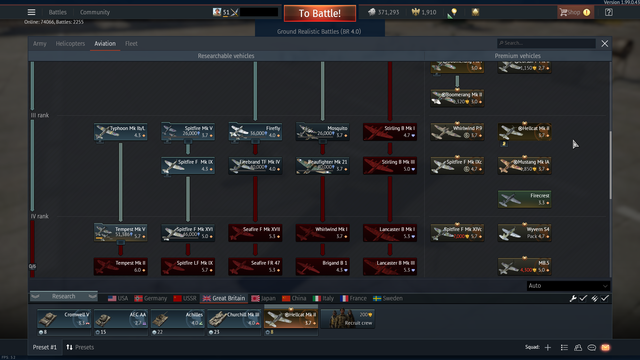640x360 pixels.
Task: Select the Firecrest premium aircraft
Action: pyautogui.click(x=524, y=199)
